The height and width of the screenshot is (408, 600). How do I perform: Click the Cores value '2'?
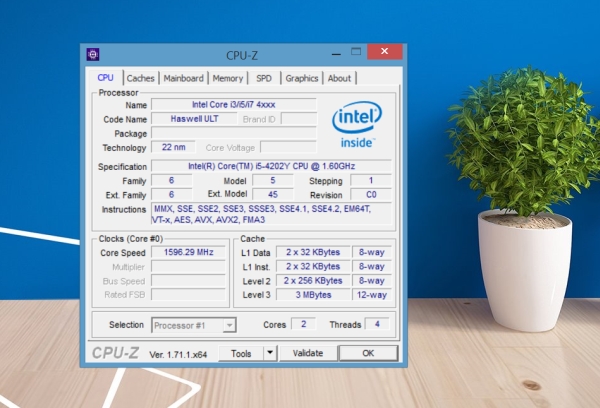coord(303,324)
